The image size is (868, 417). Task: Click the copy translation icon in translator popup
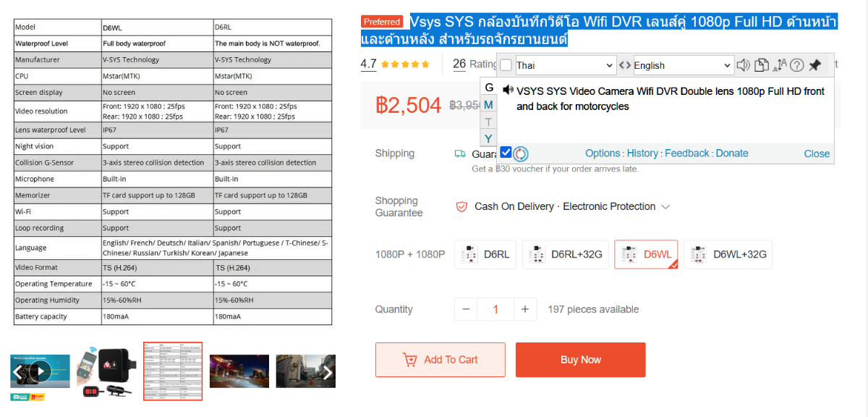coord(761,65)
